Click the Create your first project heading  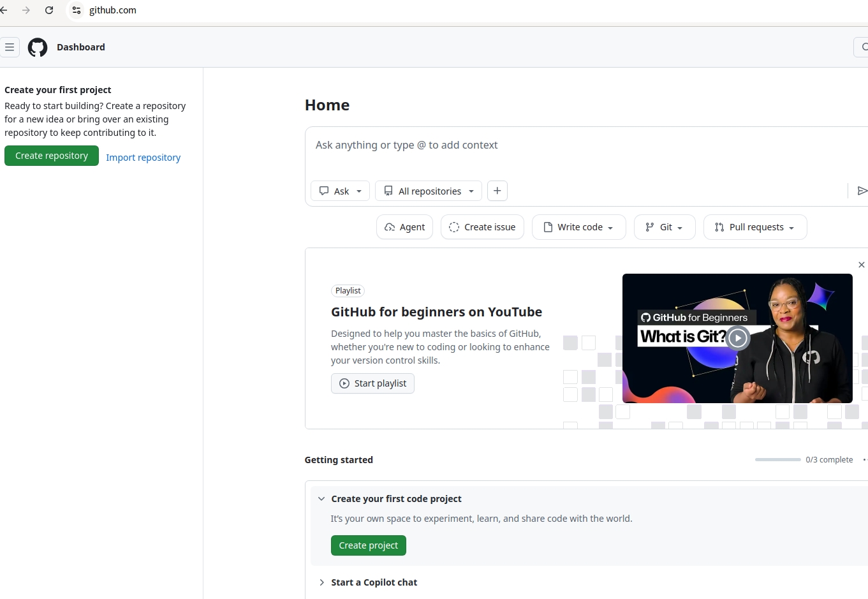click(x=57, y=90)
